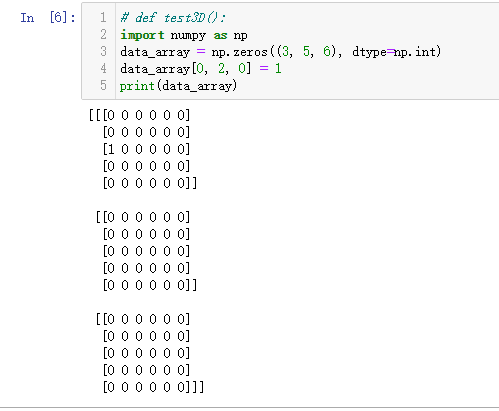
Task: Click the 'np.zeros' function name
Action: (239, 52)
